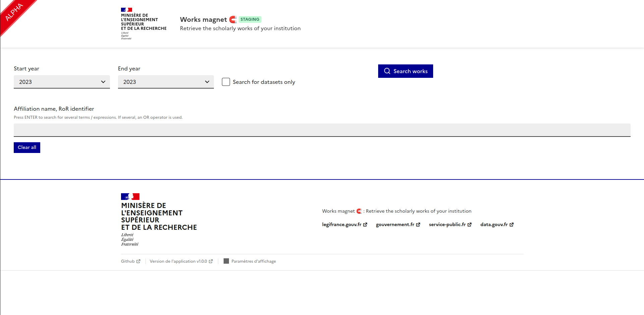This screenshot has width=644, height=315.
Task: Open the End year dropdown
Action: click(166, 82)
